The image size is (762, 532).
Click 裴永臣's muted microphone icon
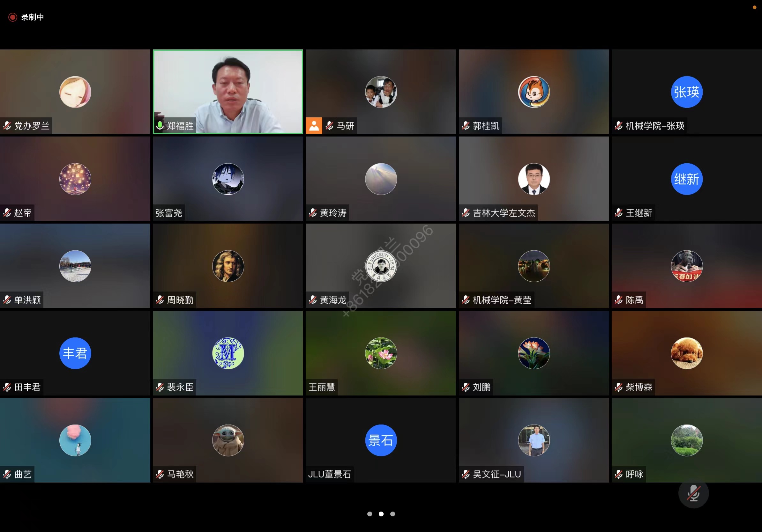[x=160, y=387]
